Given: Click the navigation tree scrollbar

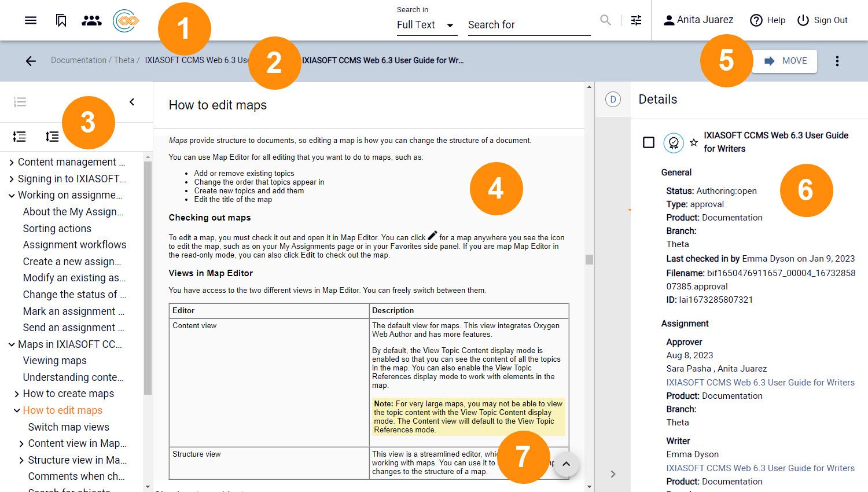Looking at the screenshot, I should click(x=148, y=278).
